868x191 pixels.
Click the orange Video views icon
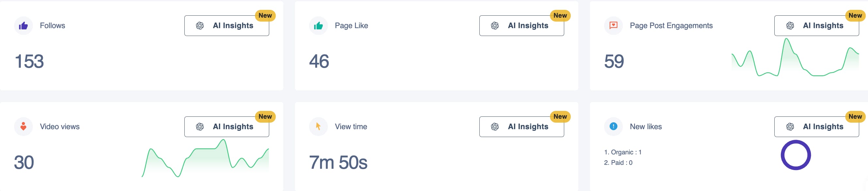point(23,127)
